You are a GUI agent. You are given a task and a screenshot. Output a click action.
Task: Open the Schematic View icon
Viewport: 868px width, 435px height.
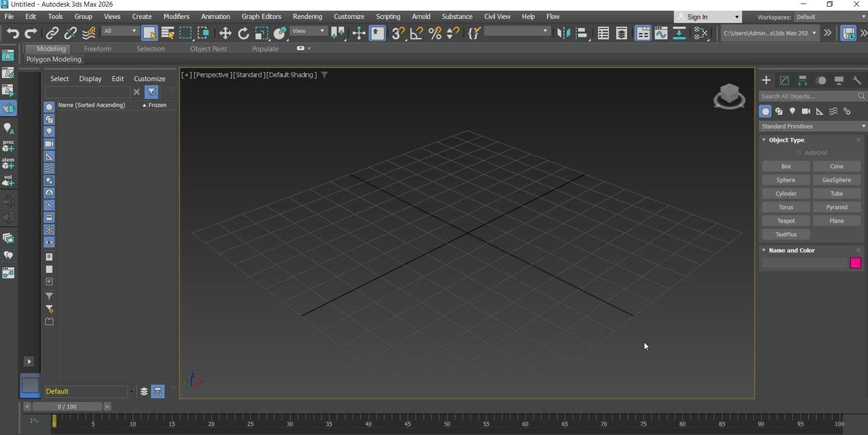tap(679, 33)
